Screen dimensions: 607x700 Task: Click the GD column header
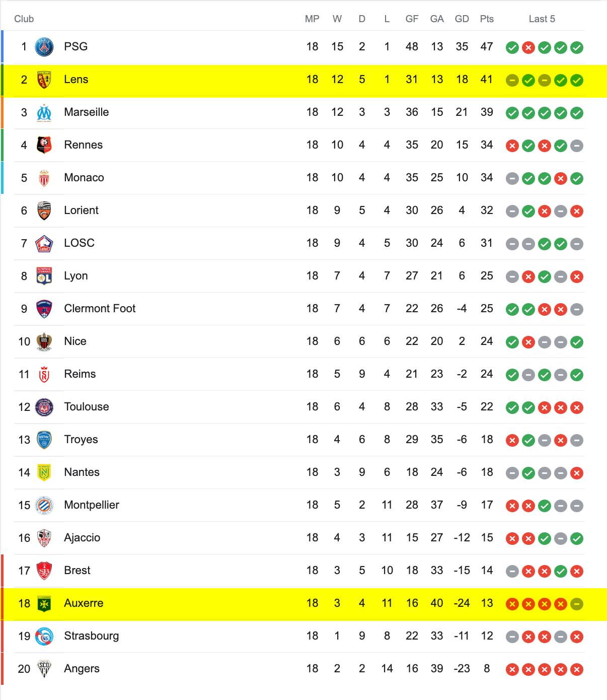click(462, 19)
